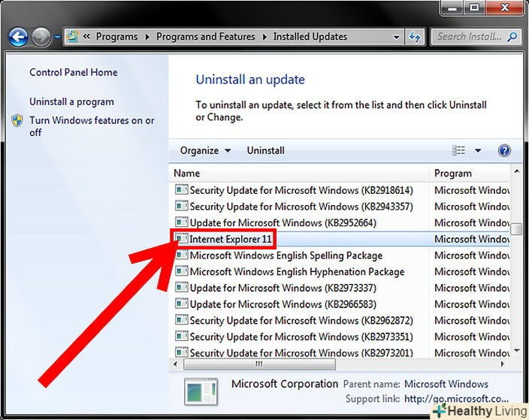Click the details pane update thumbnail
The width and height of the screenshot is (529, 420).
(x=201, y=391)
